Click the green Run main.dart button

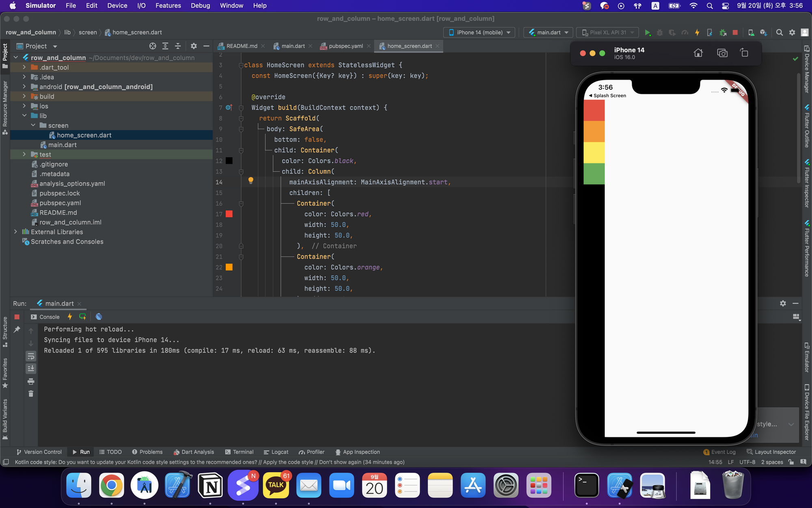pos(647,33)
